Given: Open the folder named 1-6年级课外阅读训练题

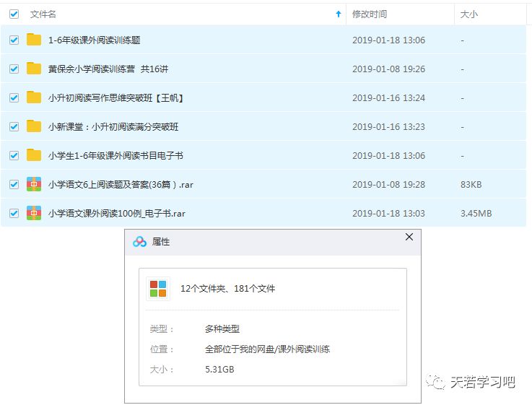Looking at the screenshot, I should (x=95, y=40).
